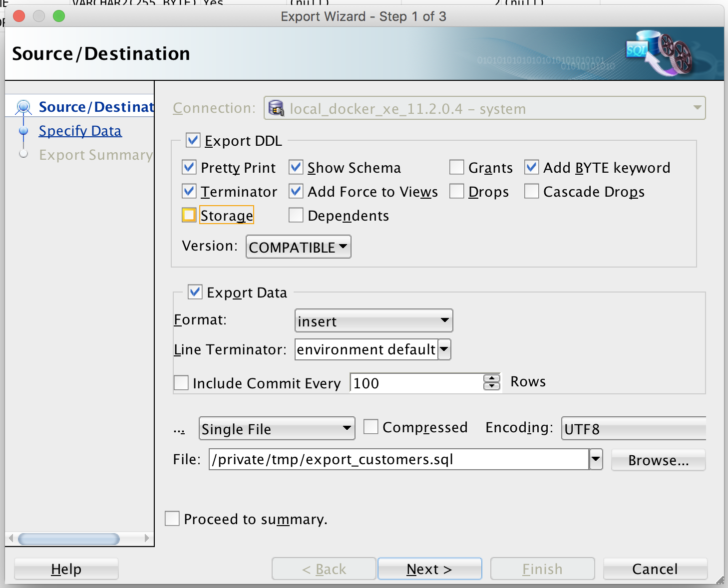
Task: Select Source/Destination step in sidebar
Action: tap(96, 107)
